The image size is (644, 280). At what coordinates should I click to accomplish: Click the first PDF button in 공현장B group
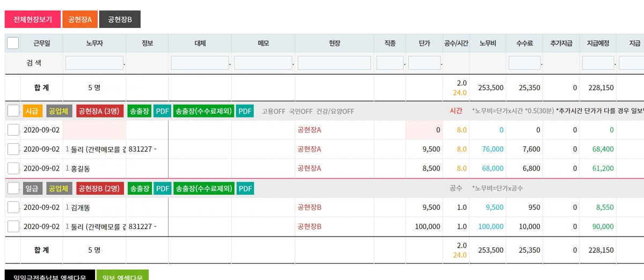pyautogui.click(x=162, y=188)
